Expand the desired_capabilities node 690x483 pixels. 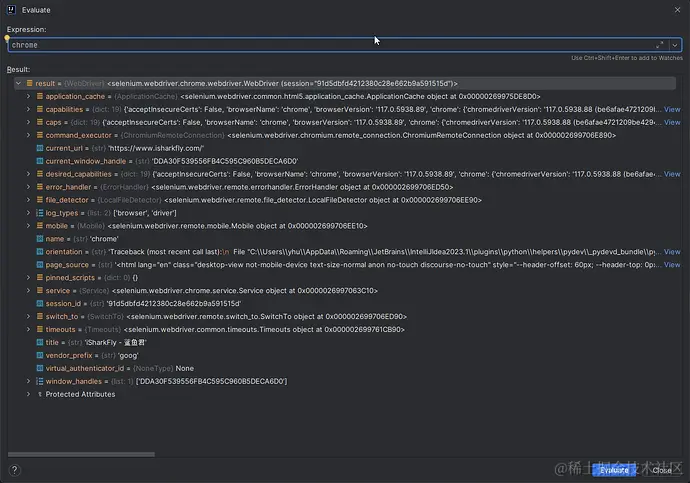tap(28, 174)
